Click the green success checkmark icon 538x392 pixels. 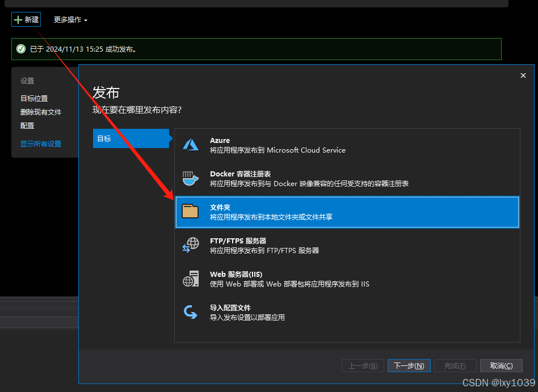coord(21,49)
